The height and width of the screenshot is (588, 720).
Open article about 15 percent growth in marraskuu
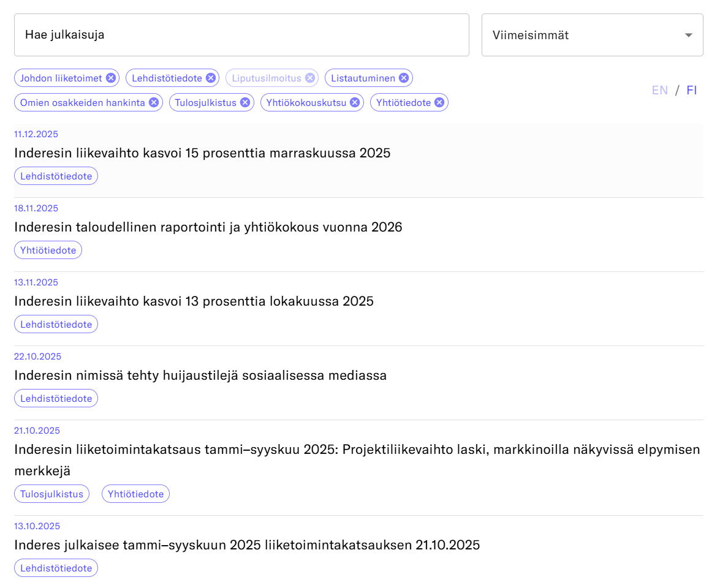[202, 153]
